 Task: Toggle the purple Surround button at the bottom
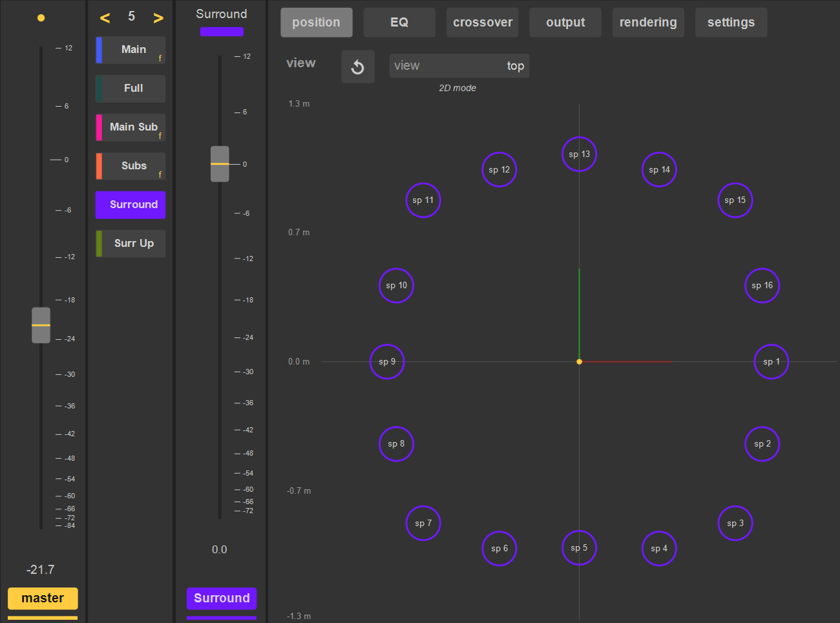[222, 598]
